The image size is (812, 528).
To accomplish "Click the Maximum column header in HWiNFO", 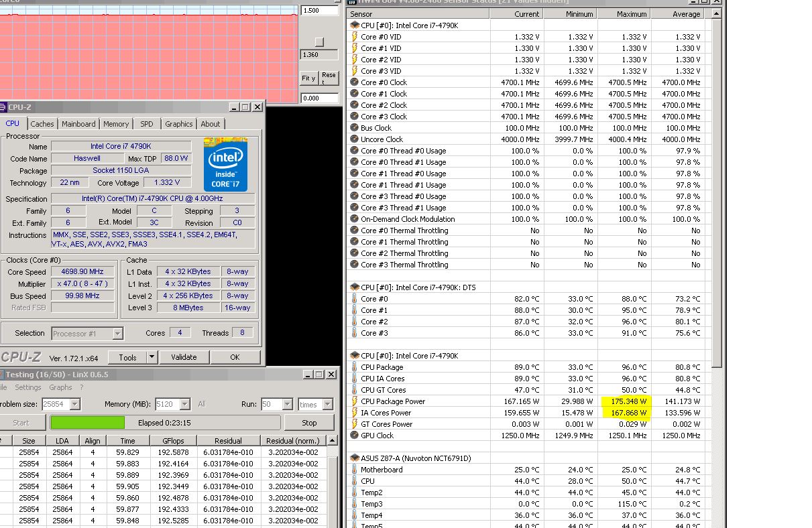I will coord(624,14).
